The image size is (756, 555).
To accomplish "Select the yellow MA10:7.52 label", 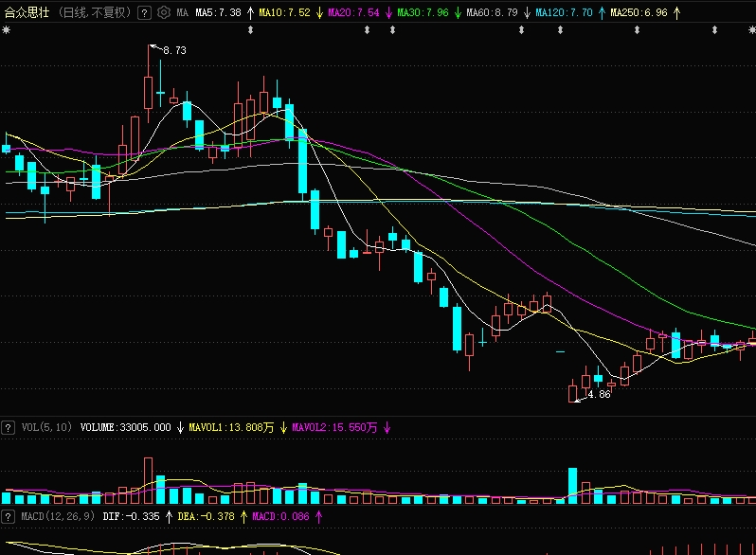I will pos(284,12).
